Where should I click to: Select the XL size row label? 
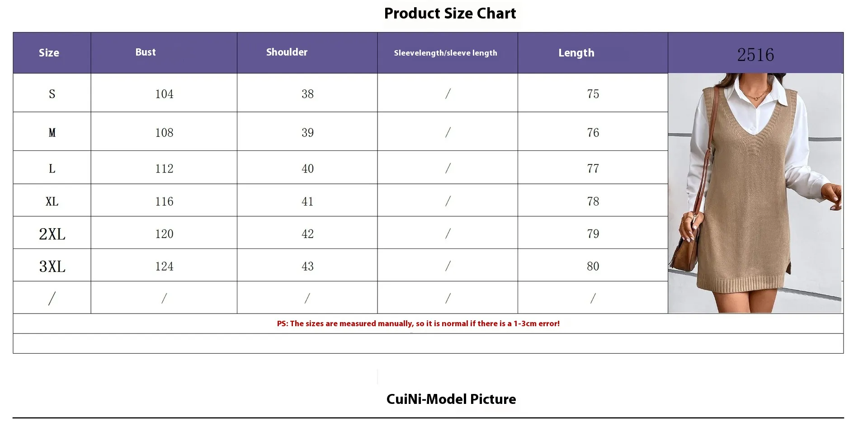(x=52, y=201)
